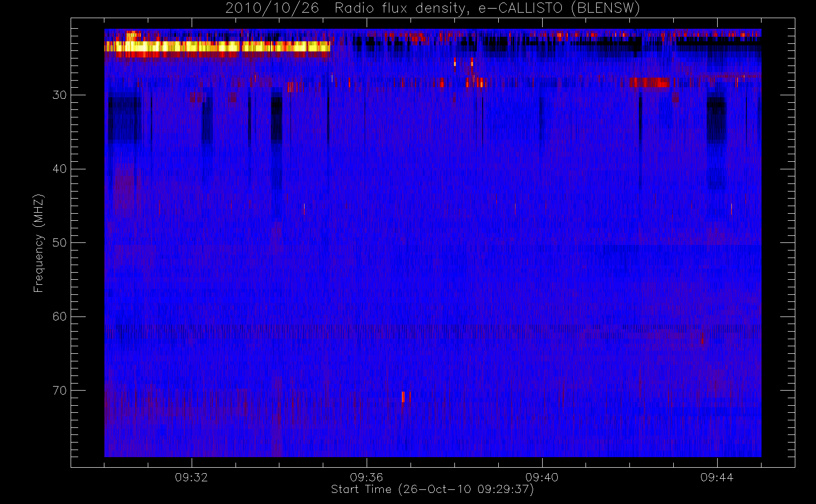Click the 09:32 time tick label
This screenshot has width=816, height=504.
(x=192, y=477)
